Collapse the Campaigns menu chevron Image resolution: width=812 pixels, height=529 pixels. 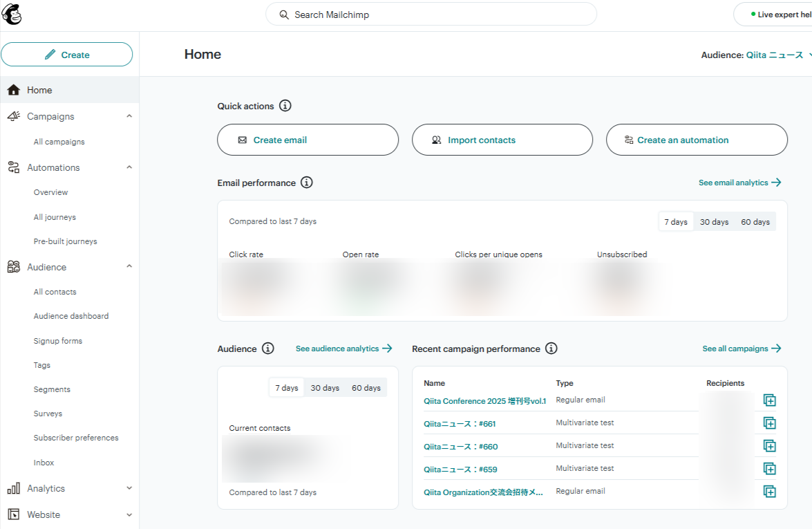pyautogui.click(x=129, y=116)
